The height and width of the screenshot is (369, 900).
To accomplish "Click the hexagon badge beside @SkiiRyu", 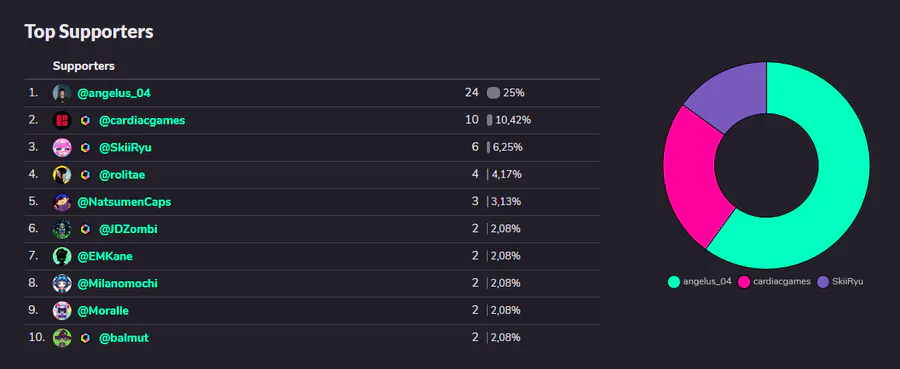I will click(x=86, y=147).
